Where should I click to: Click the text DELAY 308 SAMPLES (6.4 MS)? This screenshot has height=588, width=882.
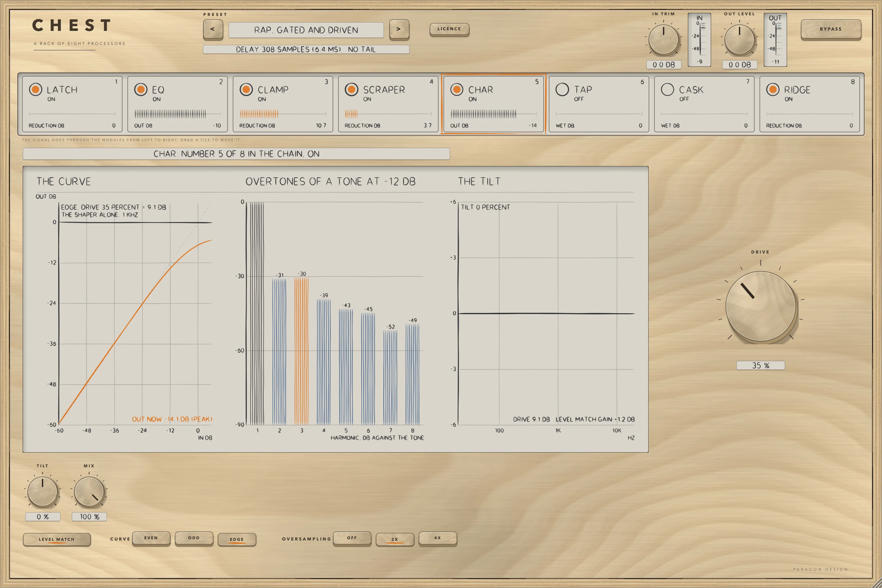click(288, 50)
